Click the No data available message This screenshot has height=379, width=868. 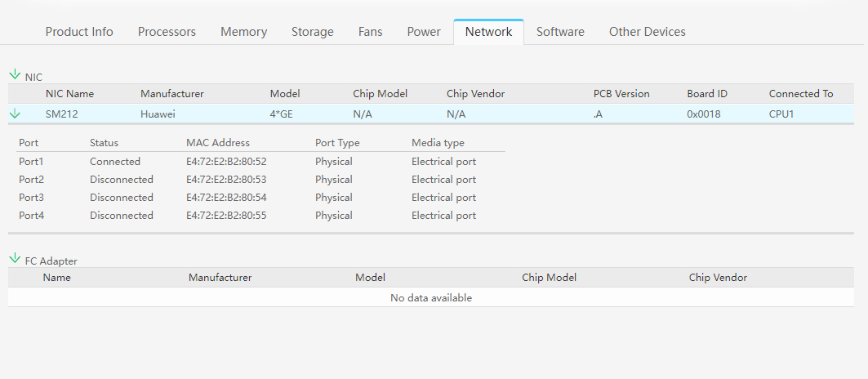pos(431,298)
